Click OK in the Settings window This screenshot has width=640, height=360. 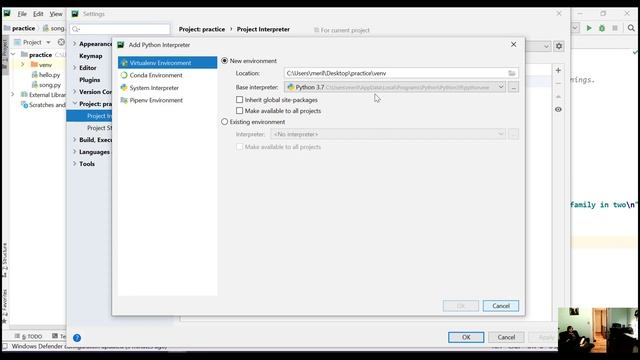tap(466, 337)
